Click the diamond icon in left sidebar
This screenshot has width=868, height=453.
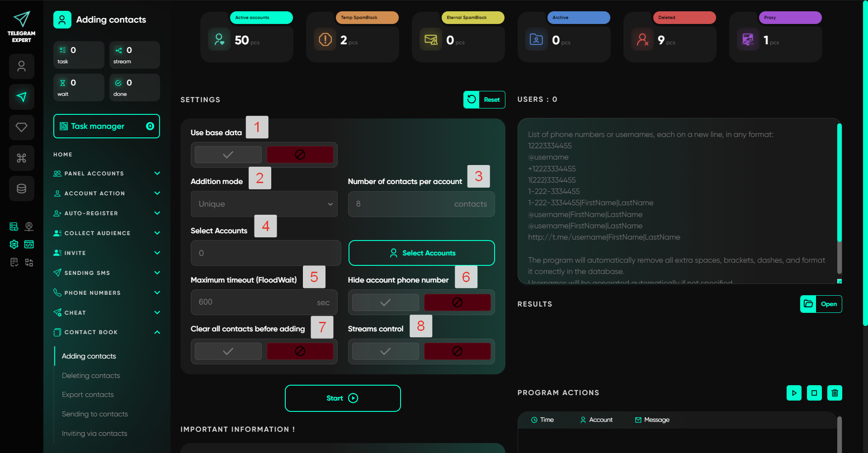coord(22,127)
